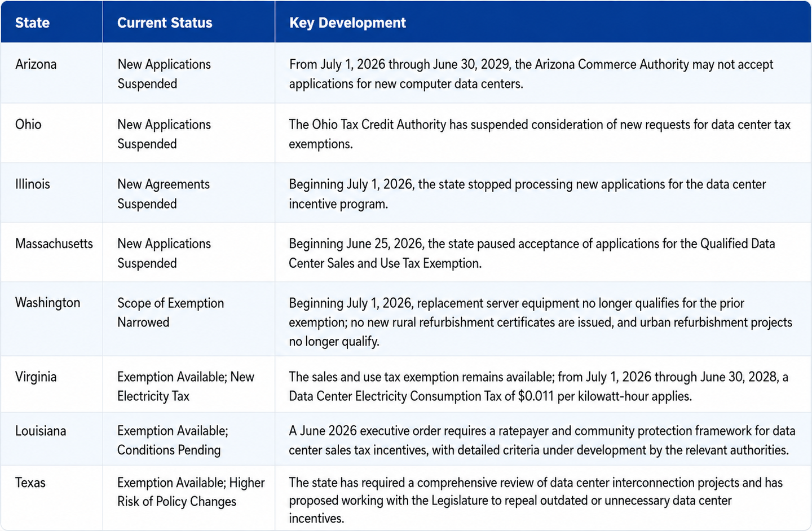Viewport: 812px width, 531px height.
Task: Select the Texas state cell
Action: (51, 498)
